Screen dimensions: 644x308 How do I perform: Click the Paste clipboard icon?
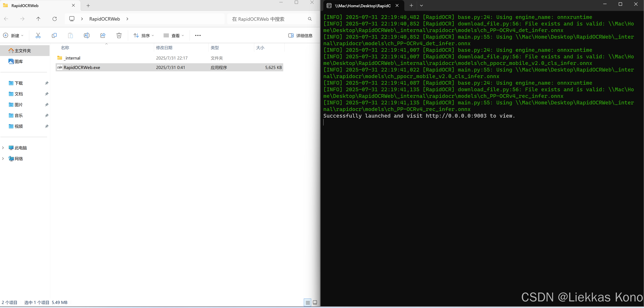click(x=70, y=36)
